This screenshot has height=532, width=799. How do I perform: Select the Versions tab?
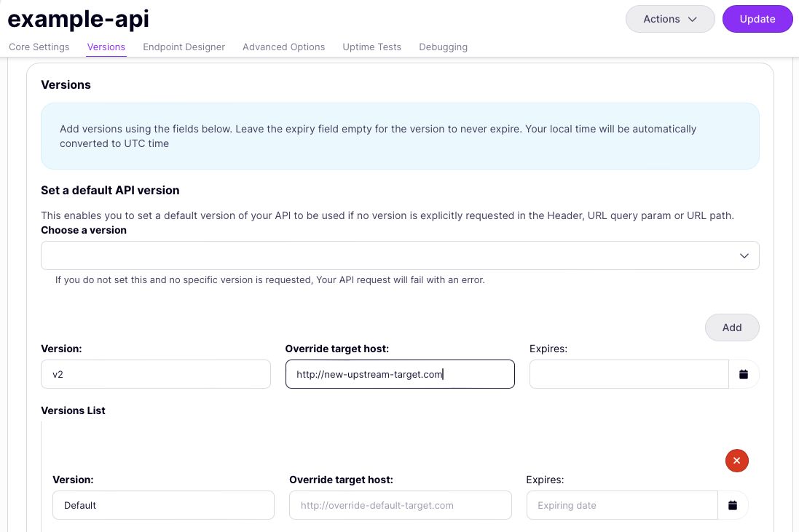pyautogui.click(x=106, y=47)
